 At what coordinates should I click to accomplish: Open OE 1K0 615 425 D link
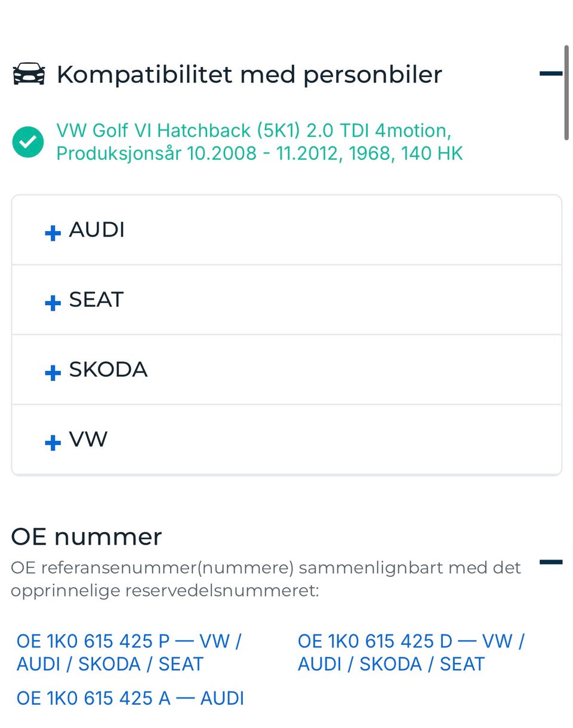(x=411, y=652)
